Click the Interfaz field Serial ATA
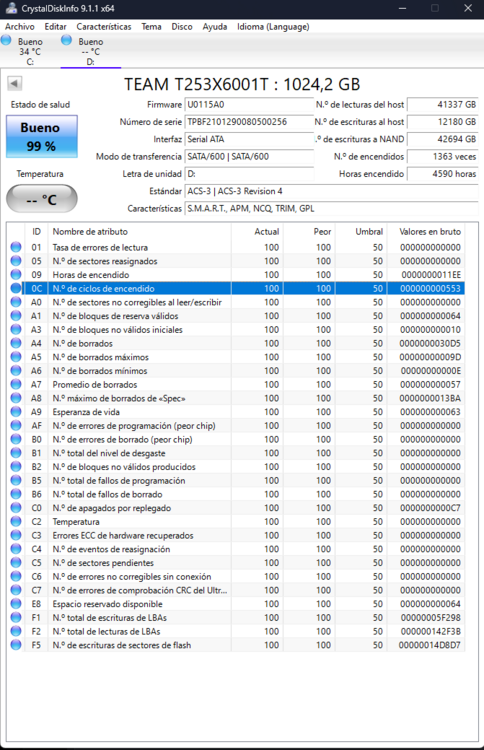484x750 pixels. [x=249, y=139]
